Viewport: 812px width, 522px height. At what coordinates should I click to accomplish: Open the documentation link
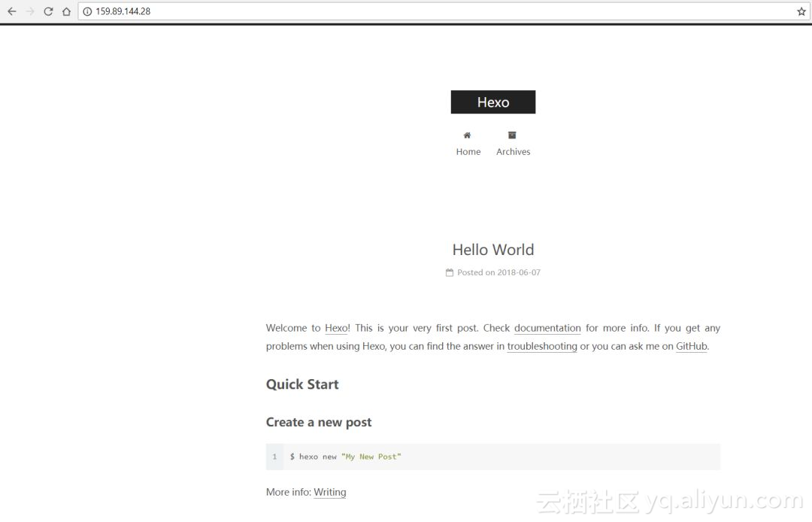click(x=547, y=328)
